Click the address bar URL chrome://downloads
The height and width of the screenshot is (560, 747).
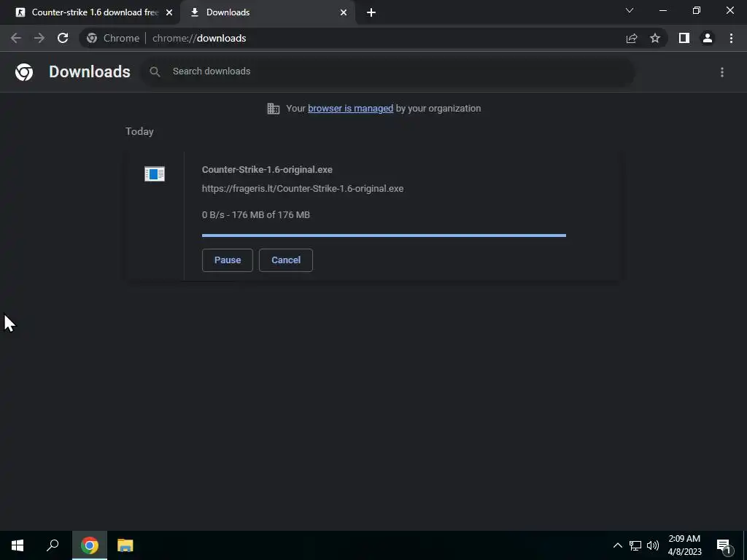tap(199, 38)
